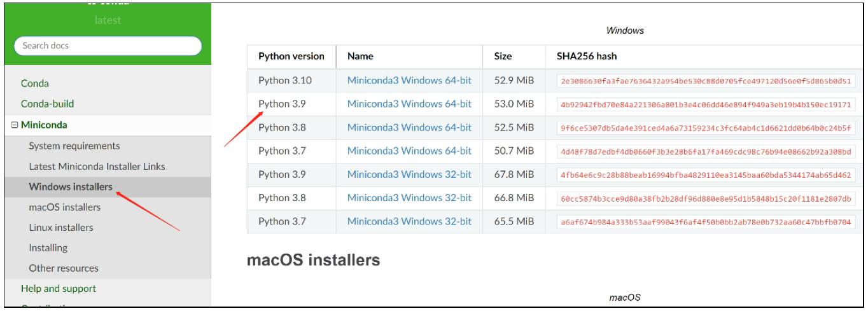Viewport: 868px width, 311px height.
Task: Click the '53.0 MiB' size cell
Action: (x=514, y=104)
